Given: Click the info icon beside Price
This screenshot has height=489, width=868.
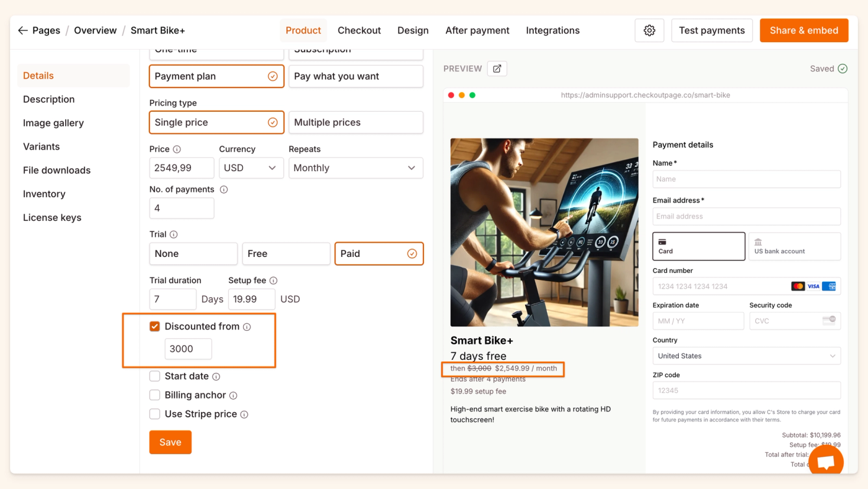Looking at the screenshot, I should [177, 150].
